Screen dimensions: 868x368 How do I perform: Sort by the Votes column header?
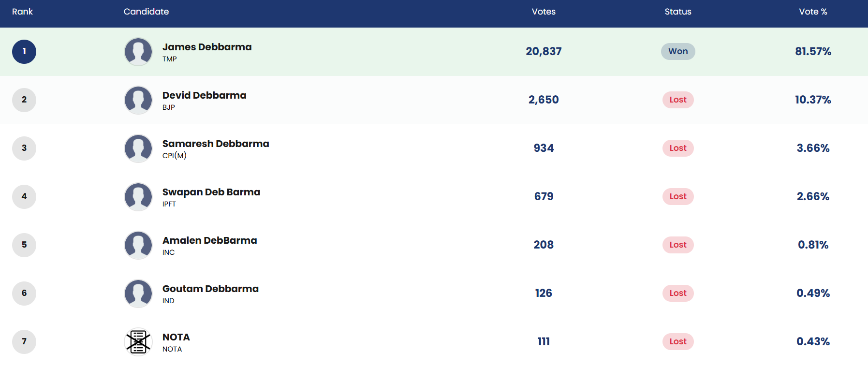(544, 12)
